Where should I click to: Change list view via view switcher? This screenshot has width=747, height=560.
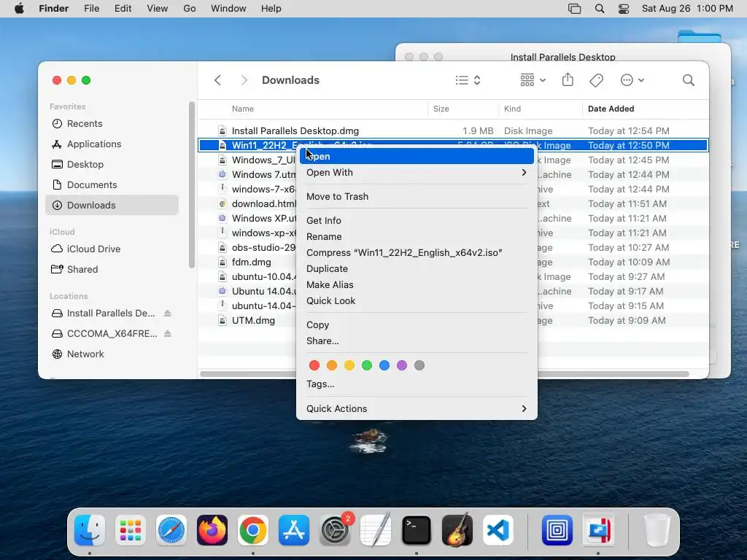(468, 80)
